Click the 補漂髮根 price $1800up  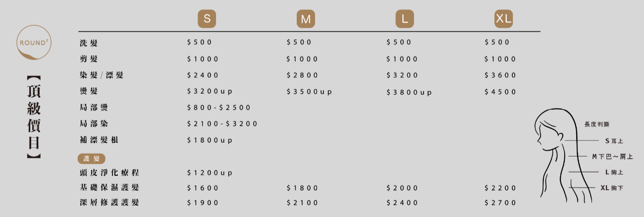210,140
